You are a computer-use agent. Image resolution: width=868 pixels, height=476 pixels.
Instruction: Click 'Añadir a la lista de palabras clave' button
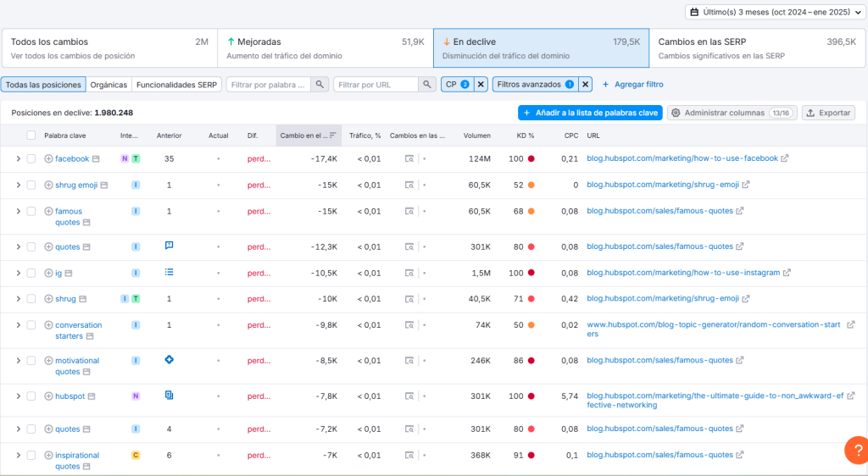[590, 113]
